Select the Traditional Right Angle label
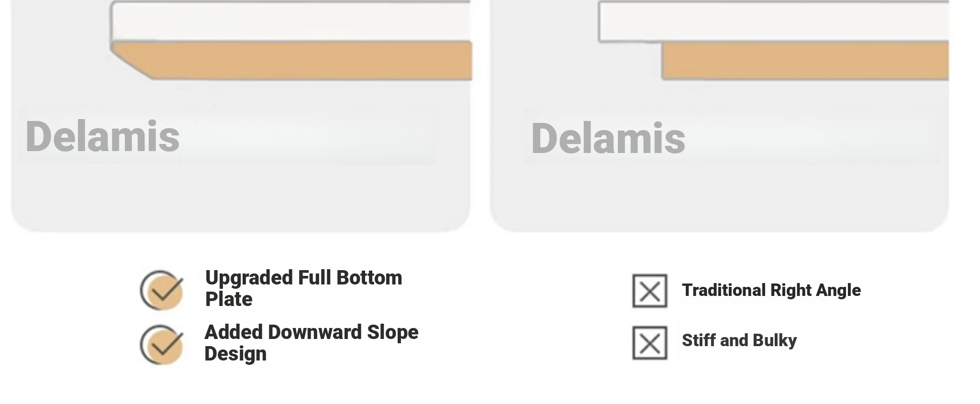This screenshot has width=980, height=404. (x=771, y=290)
